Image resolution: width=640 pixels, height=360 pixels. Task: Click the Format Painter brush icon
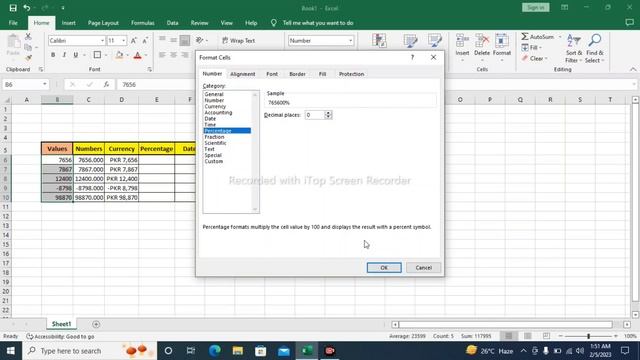coord(28,58)
